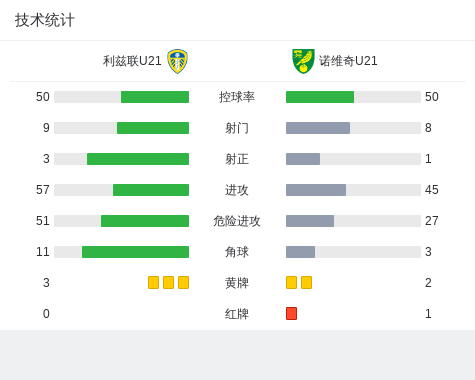475x380 pixels.
Task: Click the gray 进攻 bar for Norwich
Action: pyautogui.click(x=316, y=190)
